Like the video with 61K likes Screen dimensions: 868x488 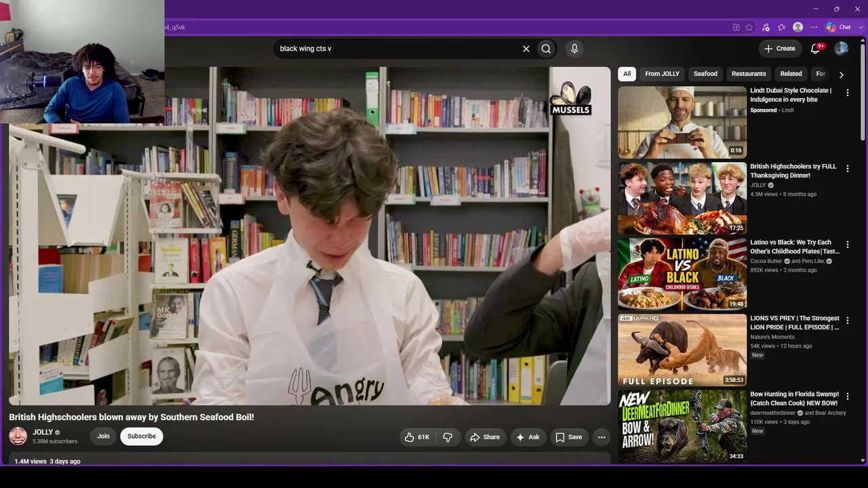tap(417, 437)
